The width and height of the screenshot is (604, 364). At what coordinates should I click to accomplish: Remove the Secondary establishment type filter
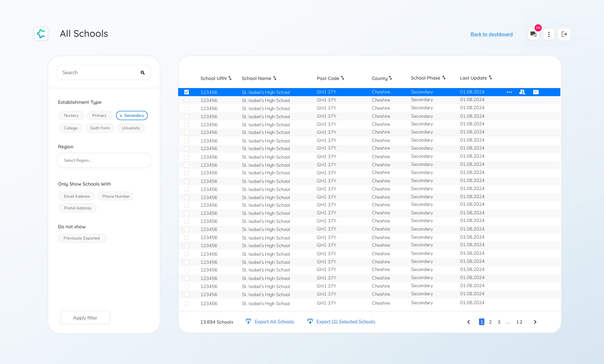coord(121,115)
